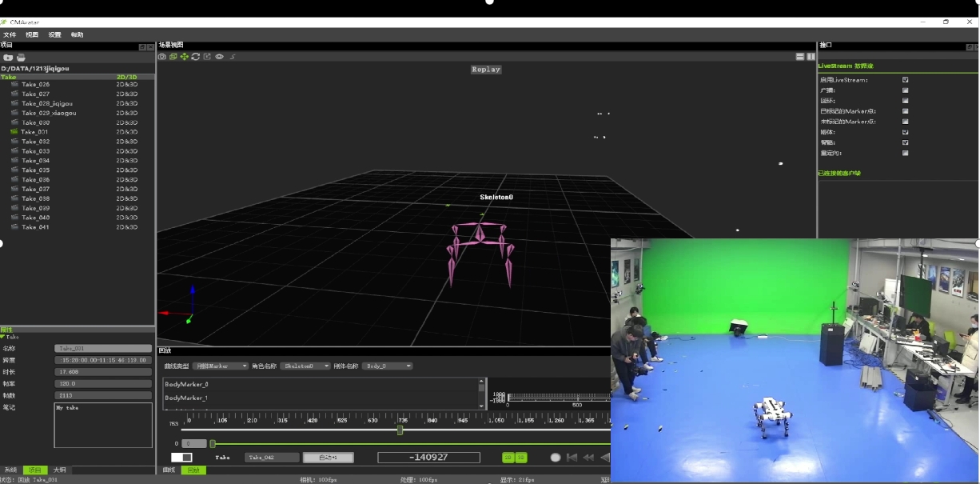Click the horizontal split view icon

(x=799, y=57)
